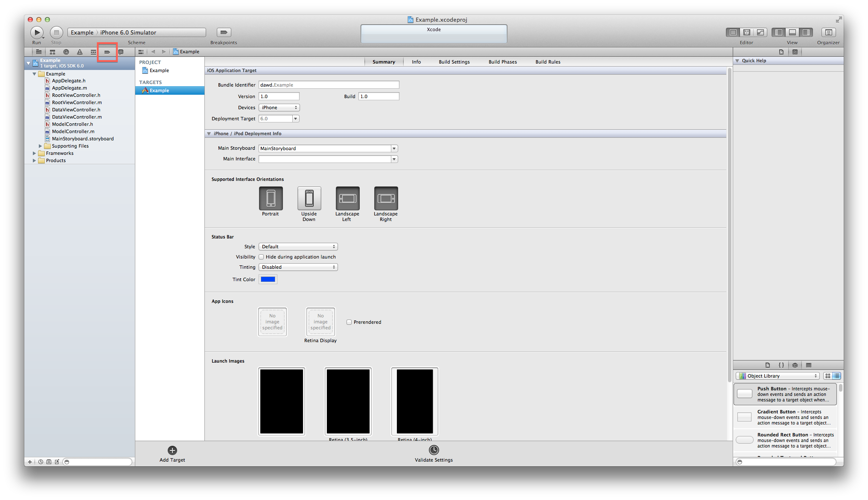The width and height of the screenshot is (868, 500).
Task: Switch to the Build Phases tab
Action: [x=503, y=62]
